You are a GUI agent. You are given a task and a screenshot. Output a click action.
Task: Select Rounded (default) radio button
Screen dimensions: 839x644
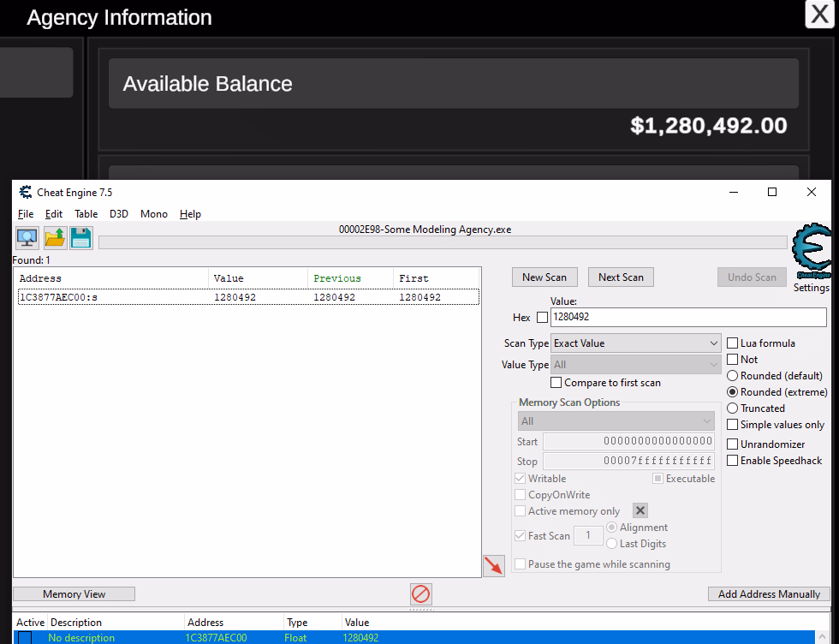[733, 376]
